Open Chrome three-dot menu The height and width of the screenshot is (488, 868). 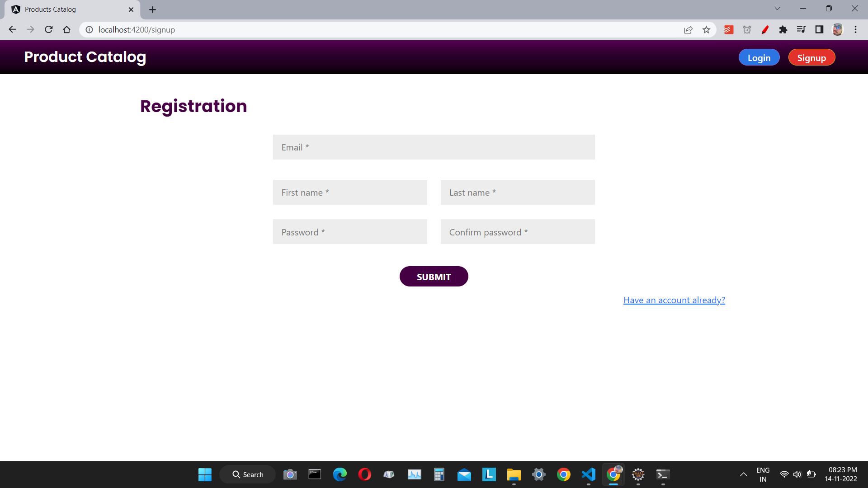(855, 30)
